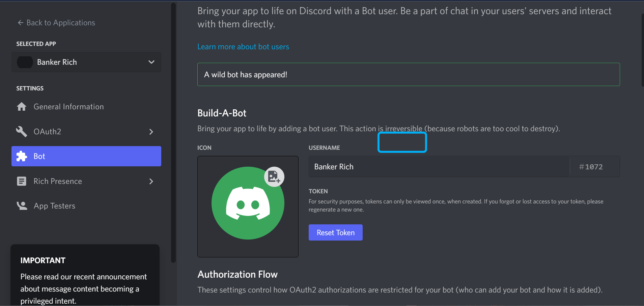Image resolution: width=644 pixels, height=306 pixels.
Task: Click the main page scrollbar on right edge
Action: [642, 50]
